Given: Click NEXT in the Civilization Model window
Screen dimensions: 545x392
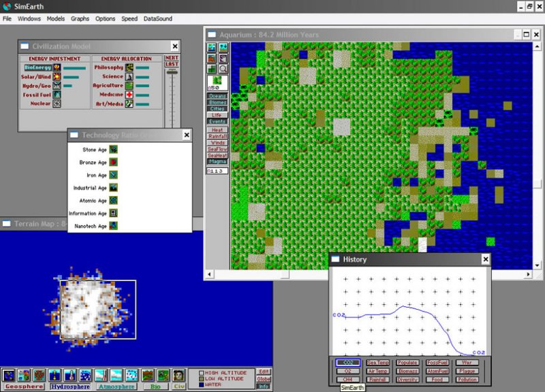Looking at the screenshot, I should tap(172, 58).
